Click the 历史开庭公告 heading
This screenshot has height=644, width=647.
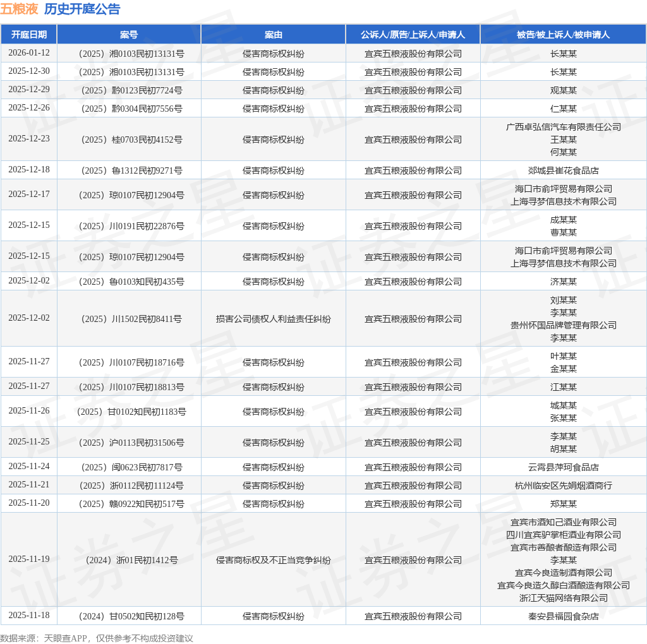(x=82, y=9)
